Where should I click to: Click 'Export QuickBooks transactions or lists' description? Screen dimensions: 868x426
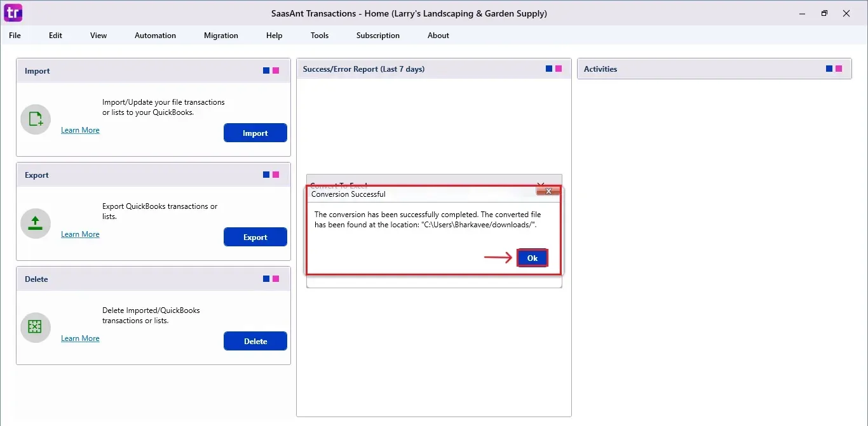159,211
